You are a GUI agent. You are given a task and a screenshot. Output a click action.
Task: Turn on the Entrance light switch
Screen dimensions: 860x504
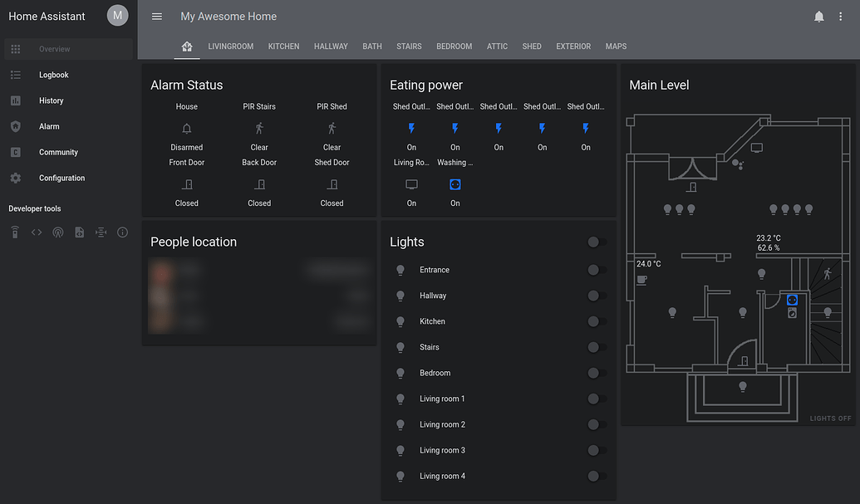point(596,270)
